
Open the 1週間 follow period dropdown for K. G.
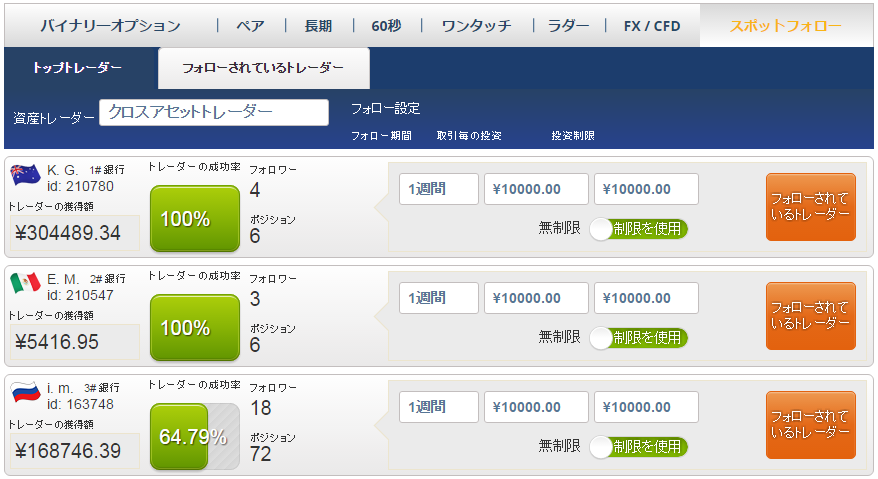pyautogui.click(x=438, y=189)
